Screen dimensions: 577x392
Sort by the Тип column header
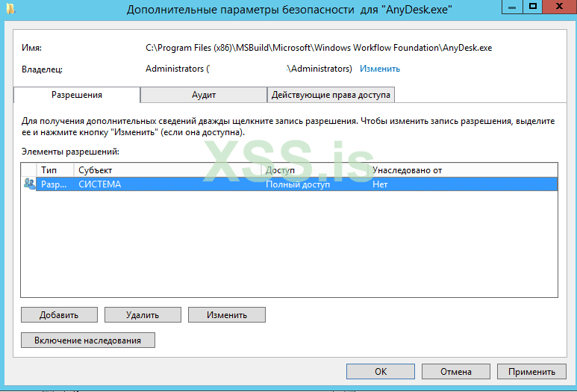pyautogui.click(x=55, y=170)
